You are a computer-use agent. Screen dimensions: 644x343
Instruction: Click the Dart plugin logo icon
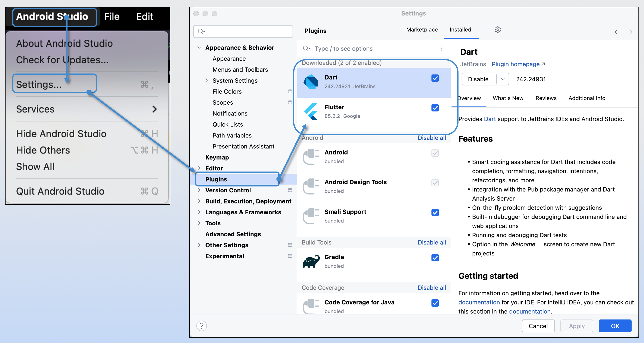tap(310, 82)
